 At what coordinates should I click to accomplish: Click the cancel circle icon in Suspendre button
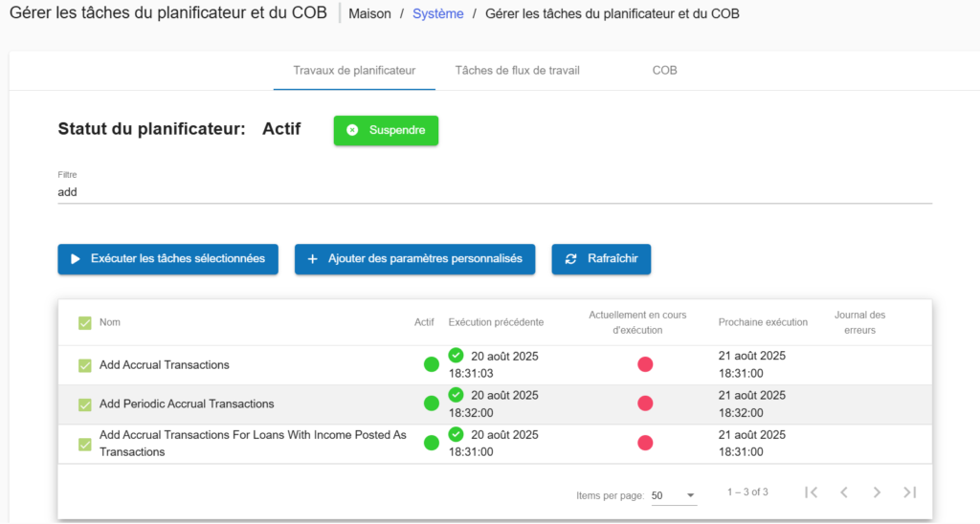[352, 130]
